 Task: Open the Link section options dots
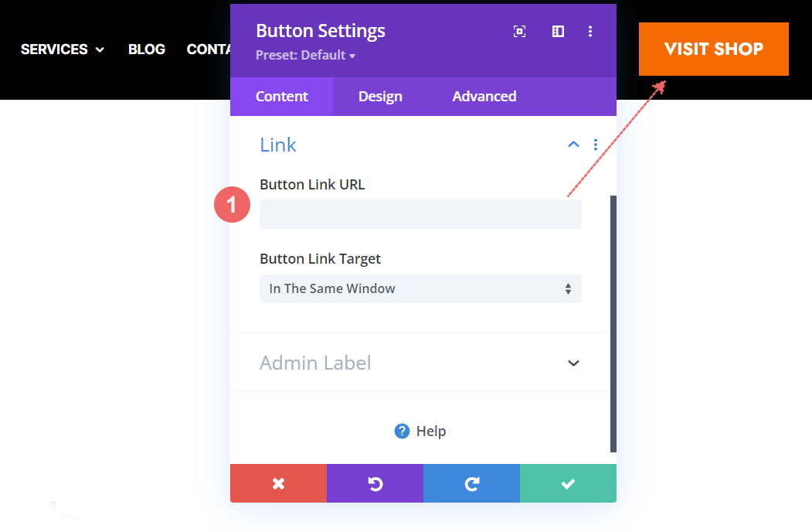595,145
